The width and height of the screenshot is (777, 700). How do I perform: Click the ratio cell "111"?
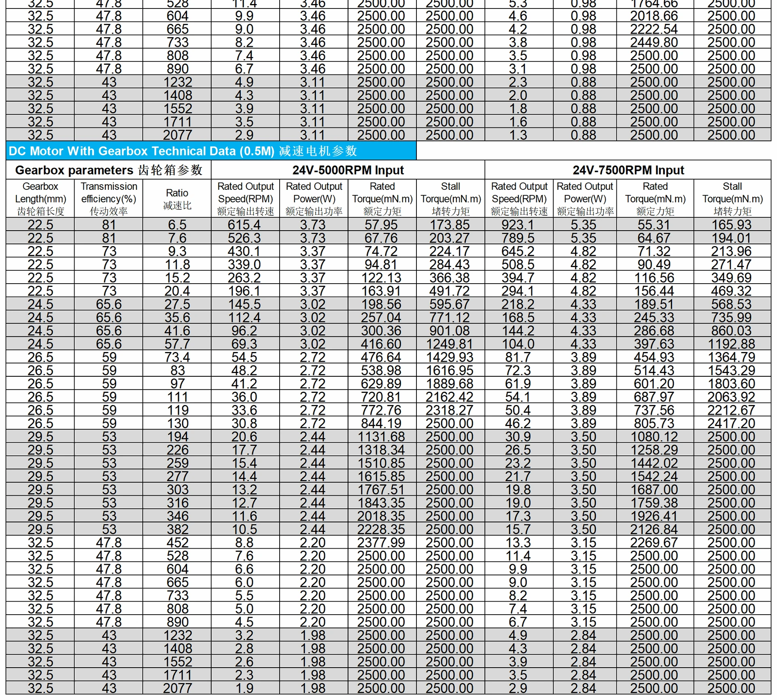178,397
